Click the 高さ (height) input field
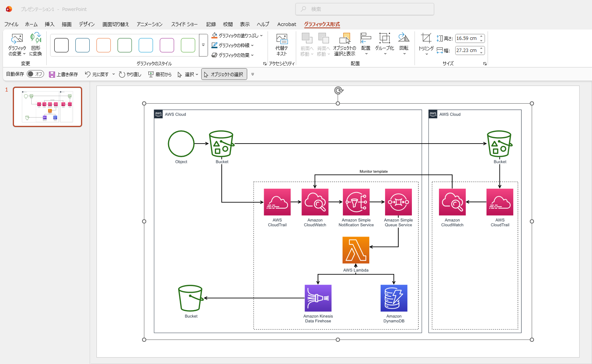 pos(467,38)
